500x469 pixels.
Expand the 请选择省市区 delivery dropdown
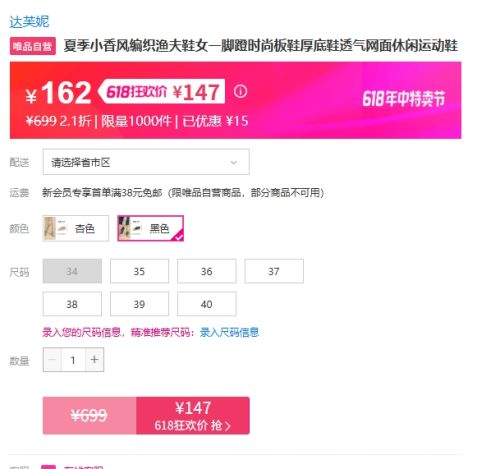[x=146, y=162]
